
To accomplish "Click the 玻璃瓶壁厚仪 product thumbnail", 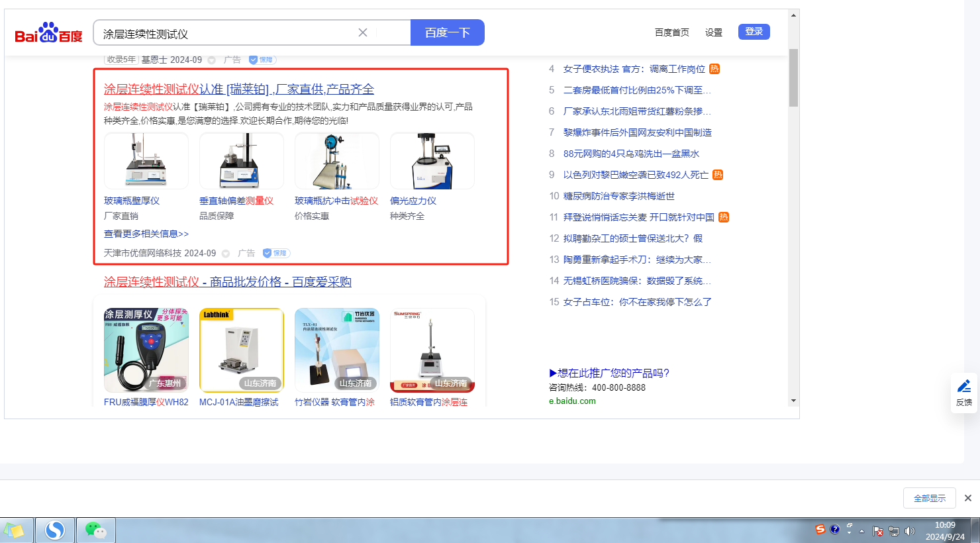I will (x=146, y=161).
